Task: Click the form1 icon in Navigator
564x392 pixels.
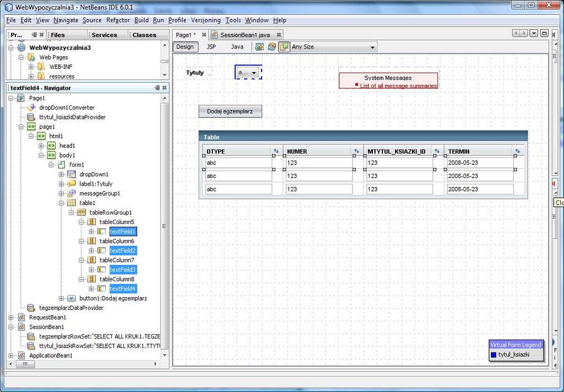Action: pos(61,165)
